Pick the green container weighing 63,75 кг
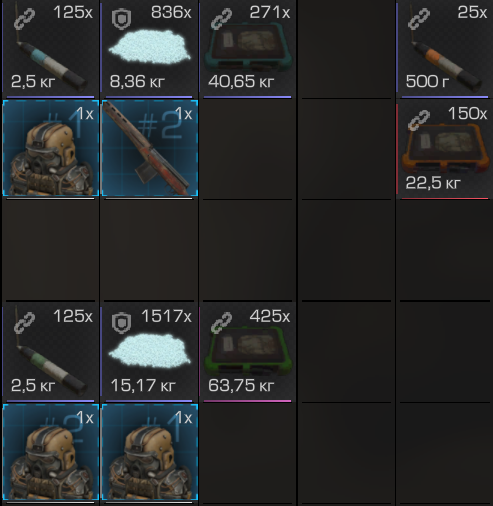The height and width of the screenshot is (506, 493). (x=247, y=353)
